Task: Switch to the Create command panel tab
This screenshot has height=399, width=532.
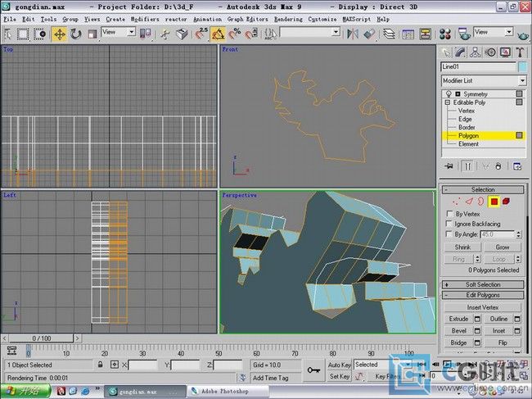Action: (x=446, y=52)
